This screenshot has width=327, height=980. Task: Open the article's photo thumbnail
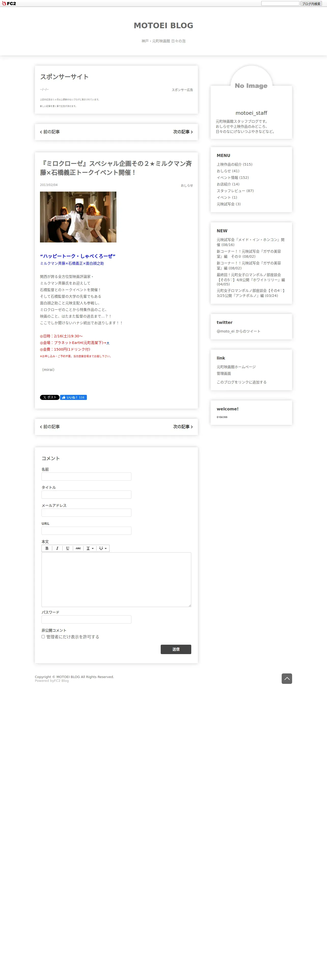78,217
